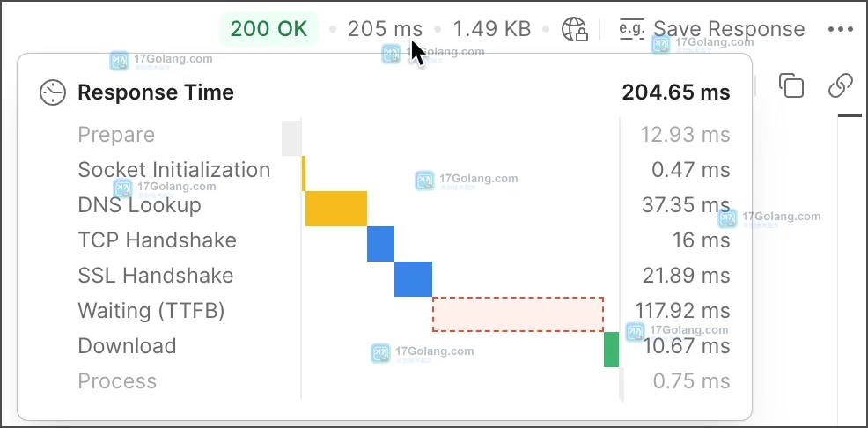Click the link chain icon
This screenshot has height=428, width=868.
coord(841,85)
